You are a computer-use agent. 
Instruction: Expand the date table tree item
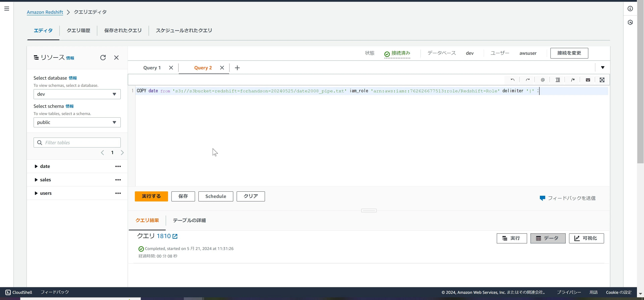click(36, 166)
